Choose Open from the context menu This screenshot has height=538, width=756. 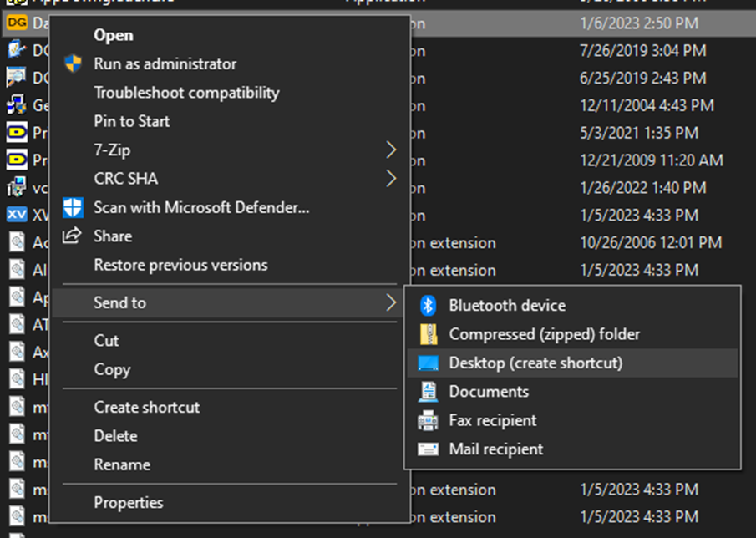[114, 35]
